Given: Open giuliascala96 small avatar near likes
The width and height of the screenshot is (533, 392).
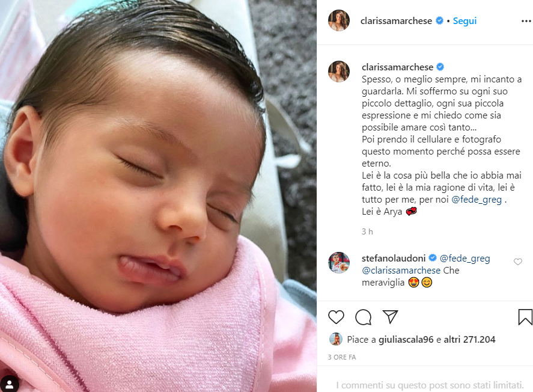Looking at the screenshot, I should point(336,339).
